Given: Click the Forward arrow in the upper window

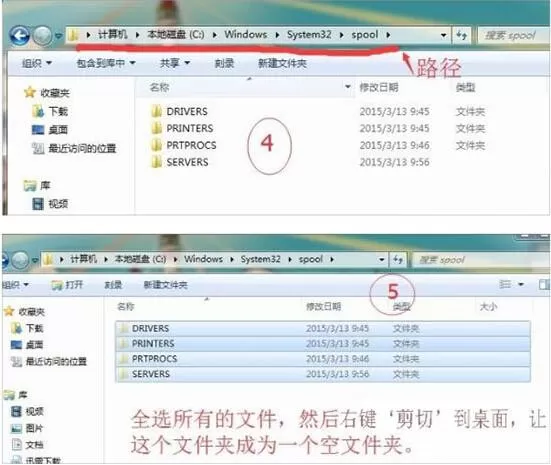Looking at the screenshot, I should 42,35.
